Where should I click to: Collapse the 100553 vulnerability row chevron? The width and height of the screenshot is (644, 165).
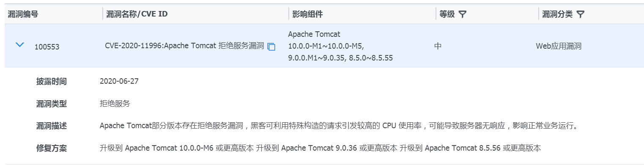click(19, 45)
